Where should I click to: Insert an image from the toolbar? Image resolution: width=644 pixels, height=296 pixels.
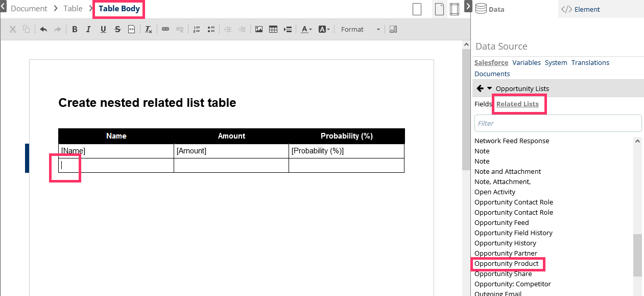[x=259, y=30]
